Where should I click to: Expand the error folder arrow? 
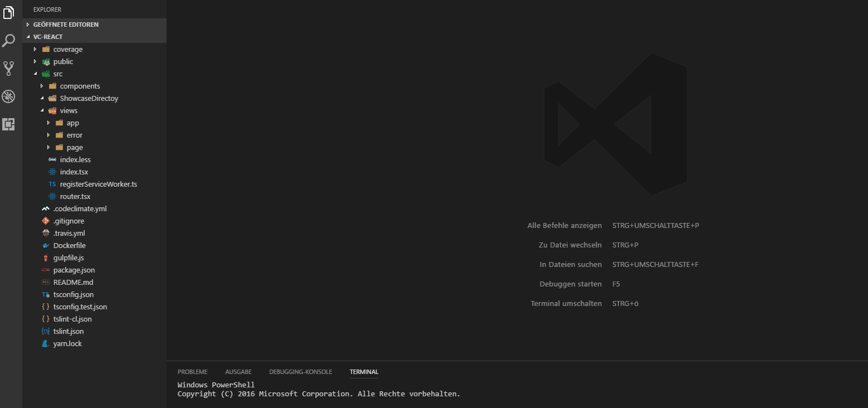[48, 135]
